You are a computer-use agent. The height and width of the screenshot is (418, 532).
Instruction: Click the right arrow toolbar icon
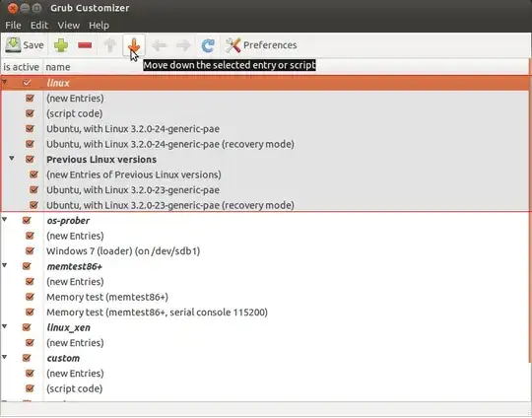[x=183, y=45]
